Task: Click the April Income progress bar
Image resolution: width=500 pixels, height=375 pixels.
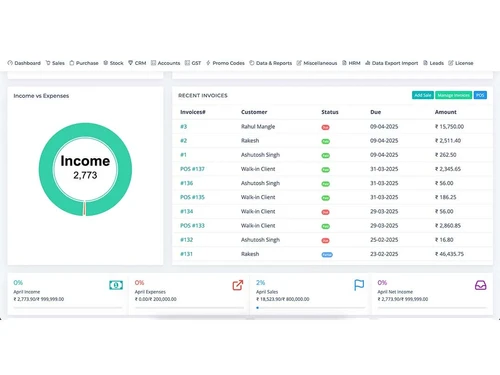Action: (68, 308)
